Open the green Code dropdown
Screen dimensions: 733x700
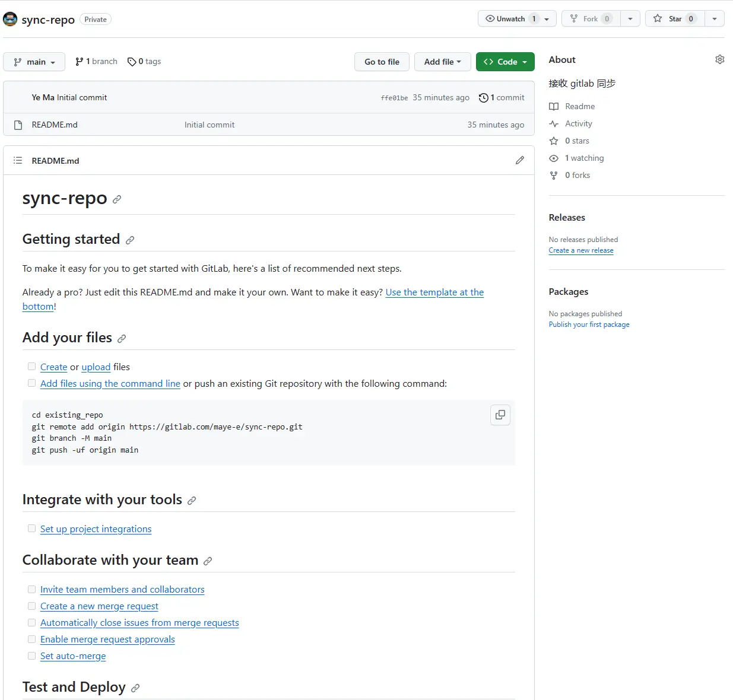[505, 62]
